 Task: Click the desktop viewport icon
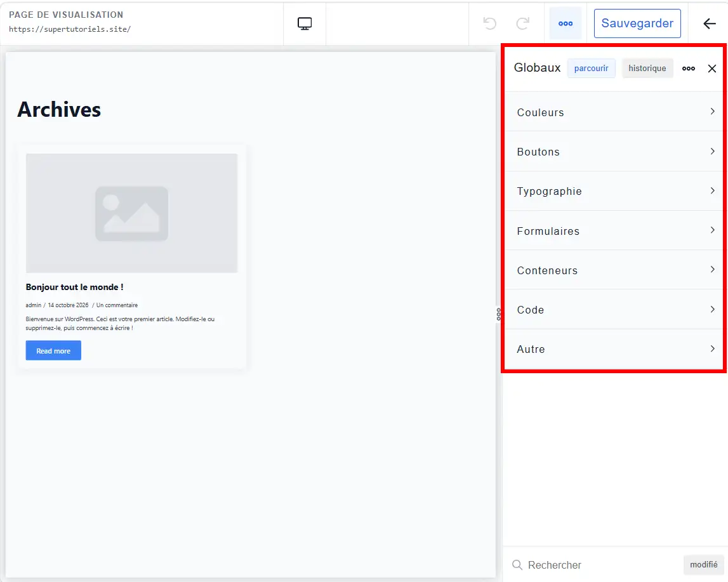pos(305,23)
